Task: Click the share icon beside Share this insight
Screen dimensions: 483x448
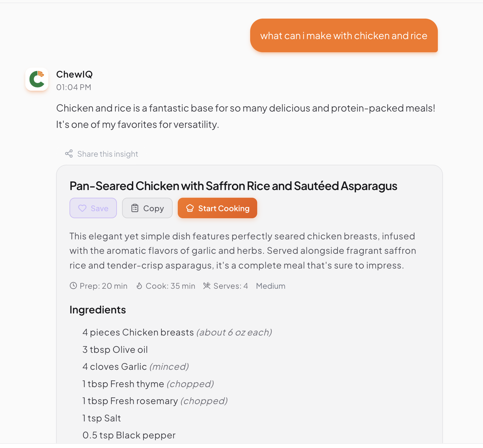Action: [69, 154]
